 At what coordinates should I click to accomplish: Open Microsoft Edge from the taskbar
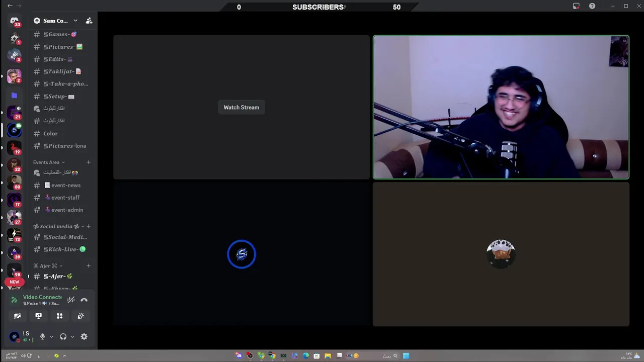(x=305, y=356)
